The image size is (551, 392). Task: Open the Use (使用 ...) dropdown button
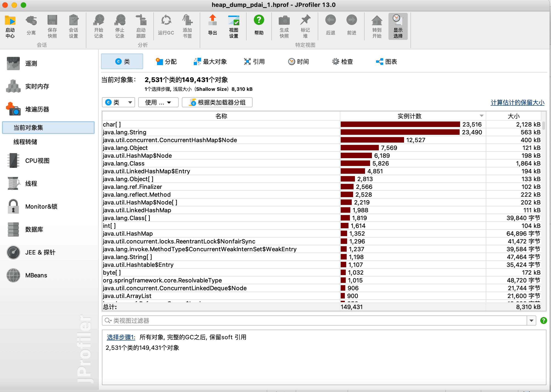pos(158,102)
